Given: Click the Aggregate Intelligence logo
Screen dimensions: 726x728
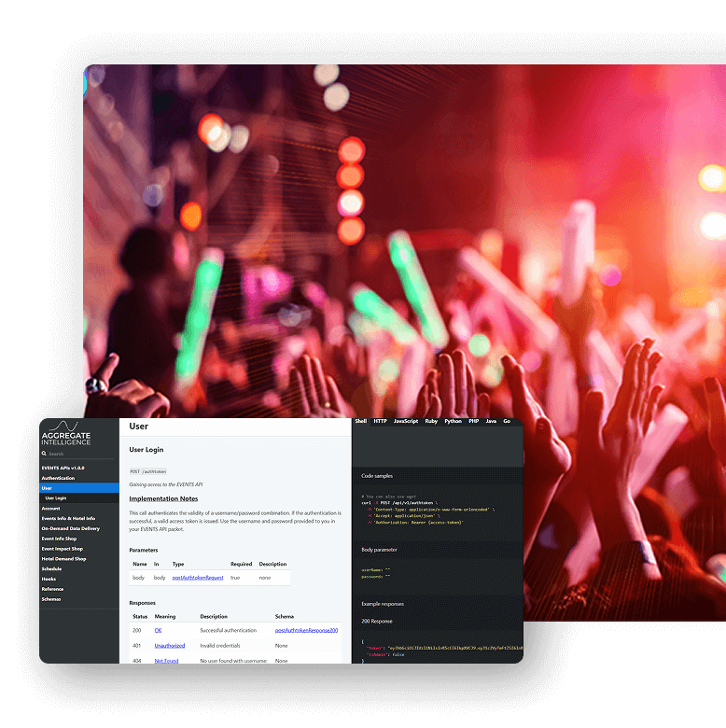Looking at the screenshot, I should 66,434.
